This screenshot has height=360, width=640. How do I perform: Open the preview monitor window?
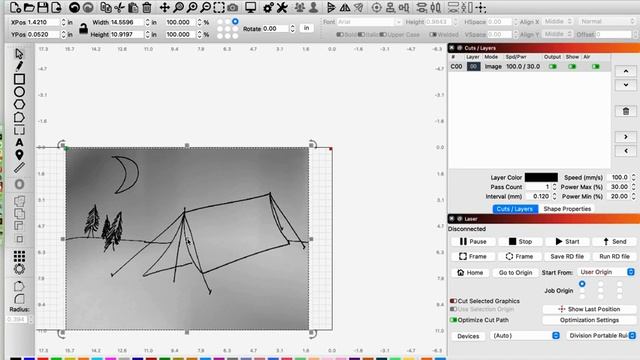(251, 7)
